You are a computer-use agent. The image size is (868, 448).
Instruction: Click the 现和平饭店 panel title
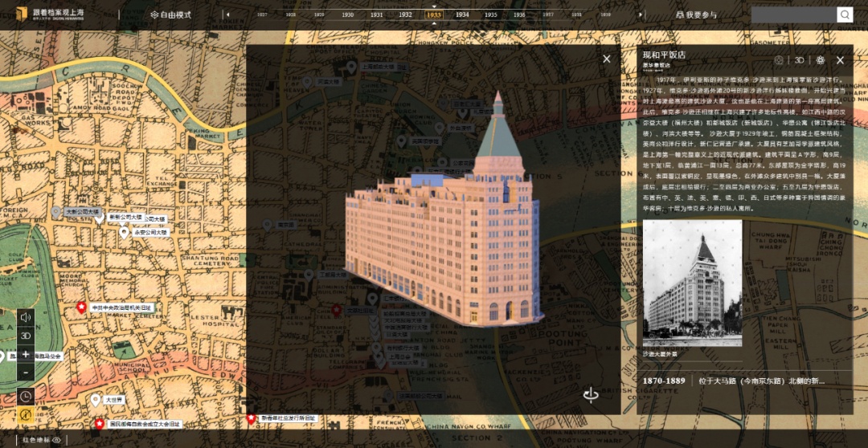click(665, 55)
